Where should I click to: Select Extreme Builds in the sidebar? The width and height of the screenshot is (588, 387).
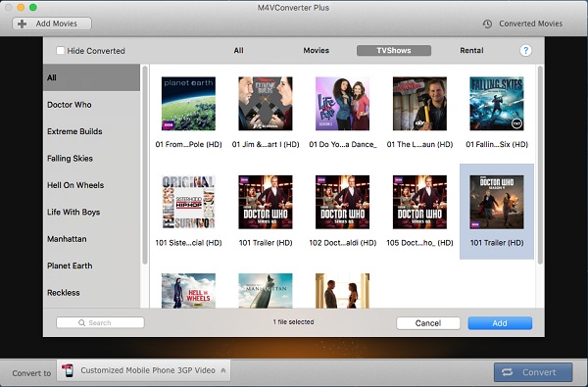click(x=91, y=131)
